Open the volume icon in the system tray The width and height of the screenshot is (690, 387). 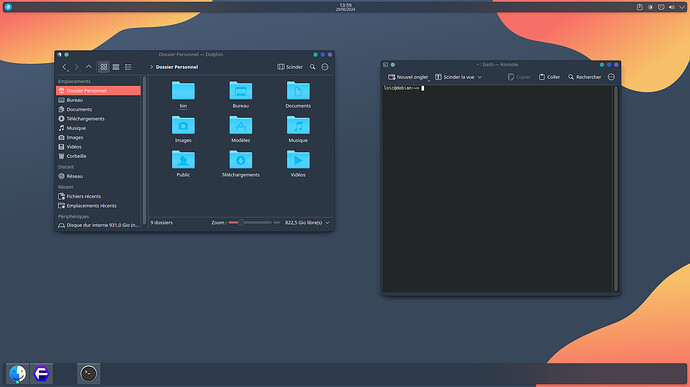point(672,7)
